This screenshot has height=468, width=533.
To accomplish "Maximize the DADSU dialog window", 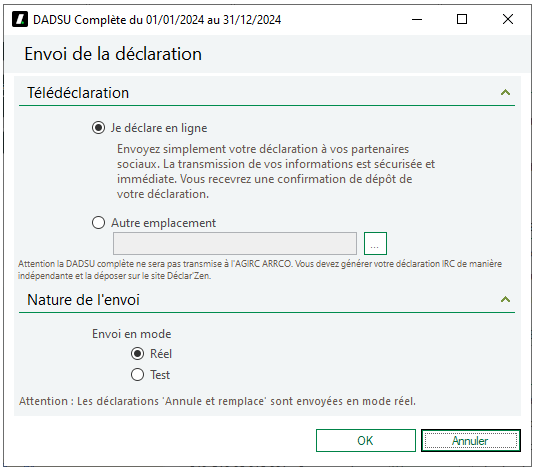I will coord(462,19).
